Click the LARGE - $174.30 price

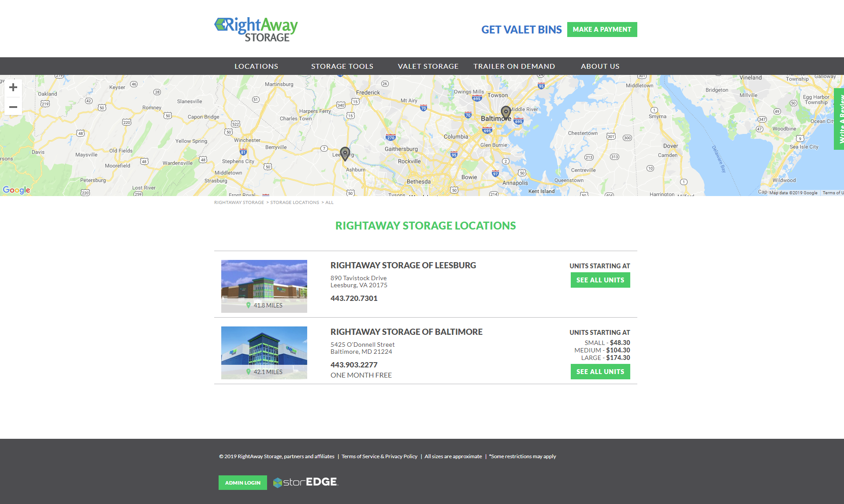pyautogui.click(x=606, y=358)
